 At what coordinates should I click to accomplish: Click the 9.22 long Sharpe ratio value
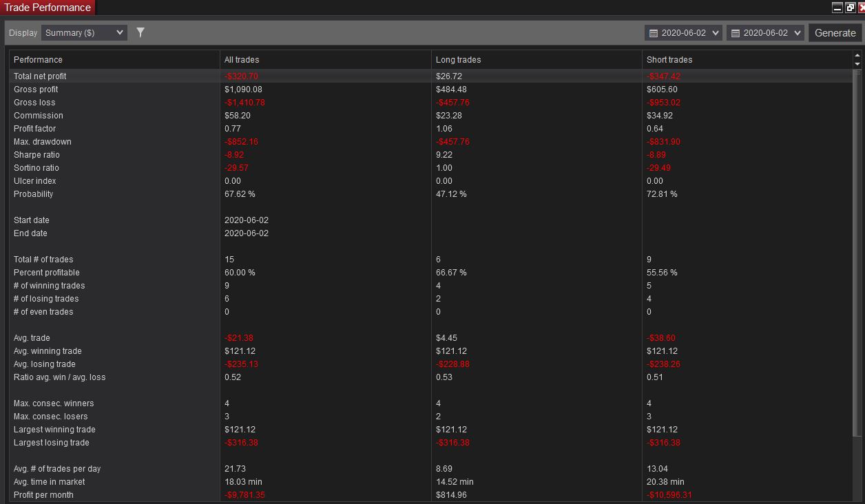444,155
